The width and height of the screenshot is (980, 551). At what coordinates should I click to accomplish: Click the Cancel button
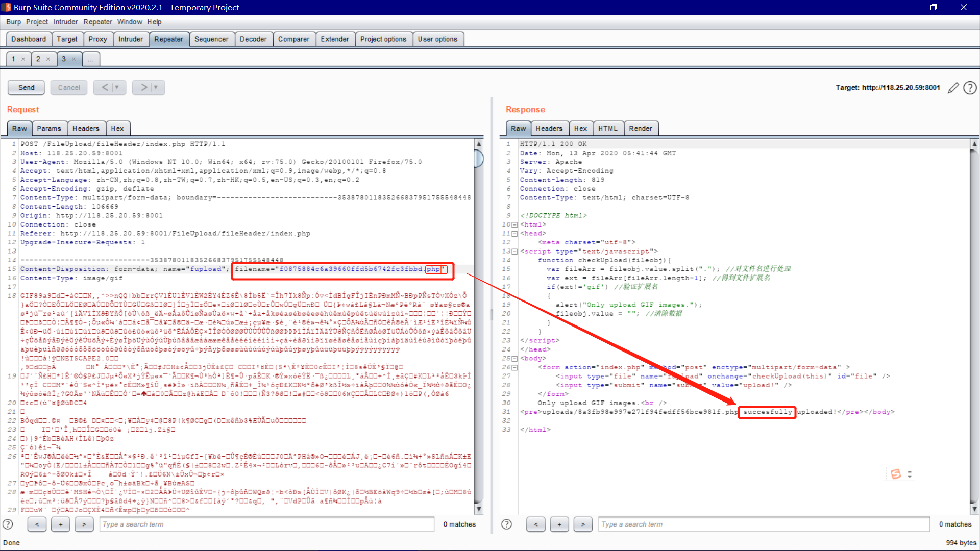pyautogui.click(x=69, y=87)
